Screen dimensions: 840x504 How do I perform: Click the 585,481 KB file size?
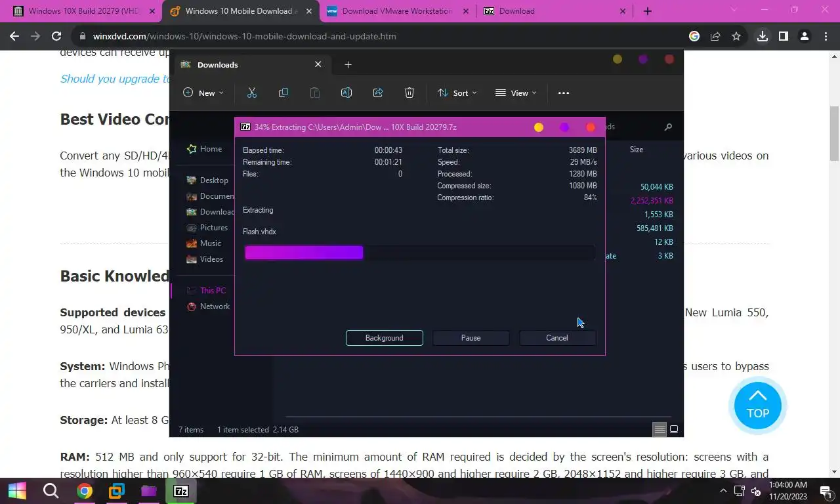[655, 228]
